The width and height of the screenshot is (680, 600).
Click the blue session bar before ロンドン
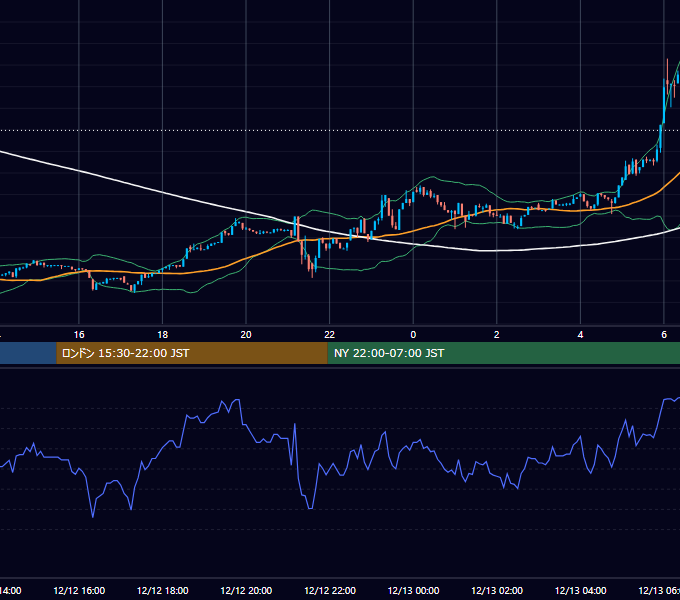[28, 353]
